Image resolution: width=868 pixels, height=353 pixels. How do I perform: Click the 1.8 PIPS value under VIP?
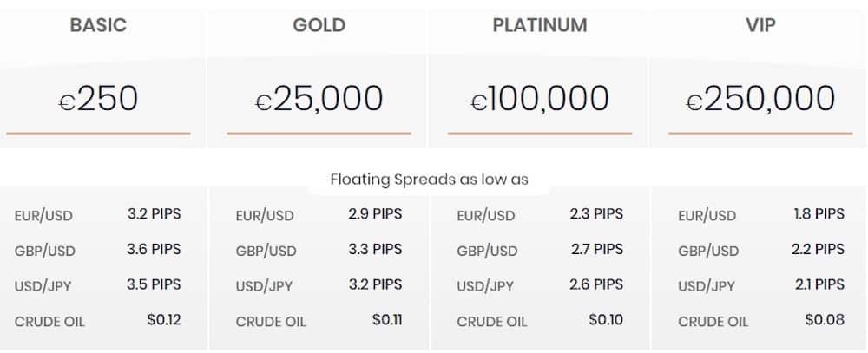[x=819, y=213]
